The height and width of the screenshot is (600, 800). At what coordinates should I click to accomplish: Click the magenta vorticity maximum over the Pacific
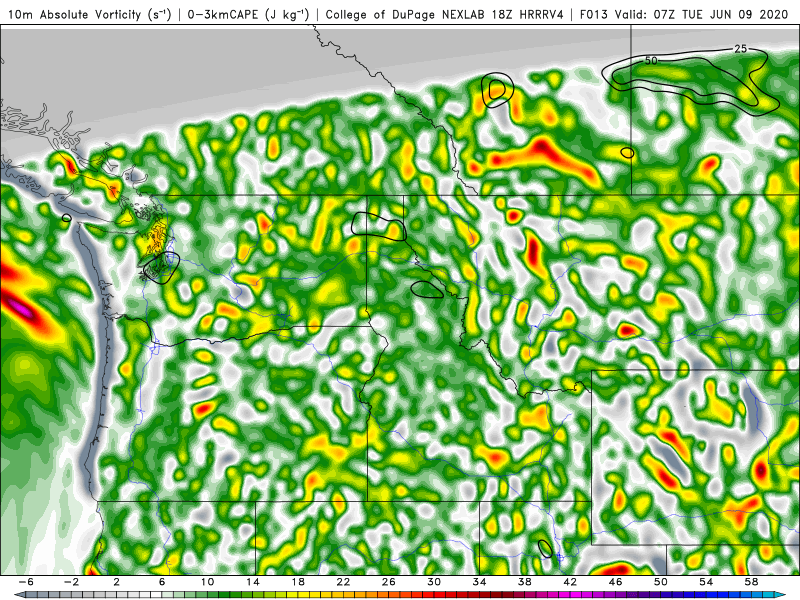pos(21,309)
